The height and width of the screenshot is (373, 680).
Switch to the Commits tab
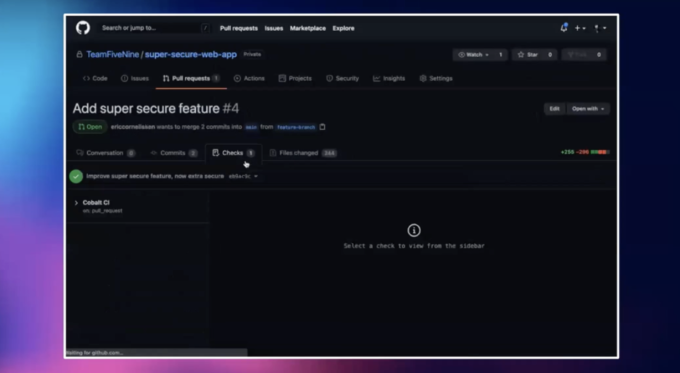(x=173, y=153)
